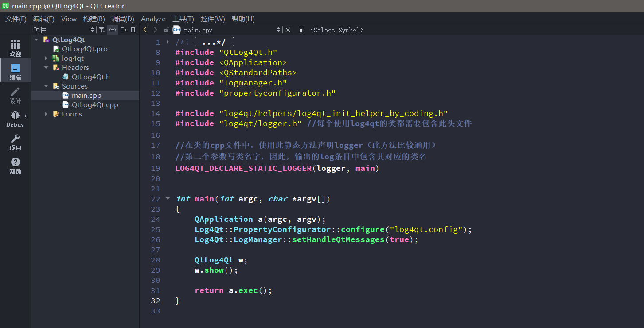644x328 pixels.
Task: Click w.show() on line 29
Action: (216, 270)
